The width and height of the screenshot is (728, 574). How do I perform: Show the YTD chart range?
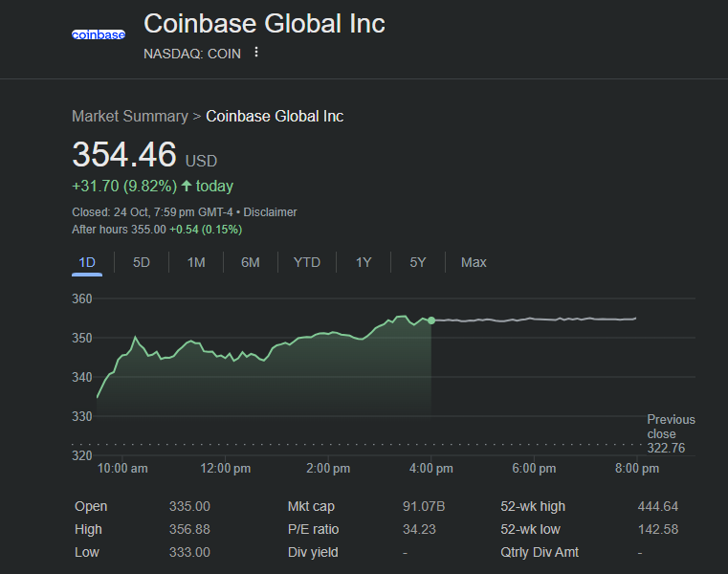pyautogui.click(x=307, y=262)
